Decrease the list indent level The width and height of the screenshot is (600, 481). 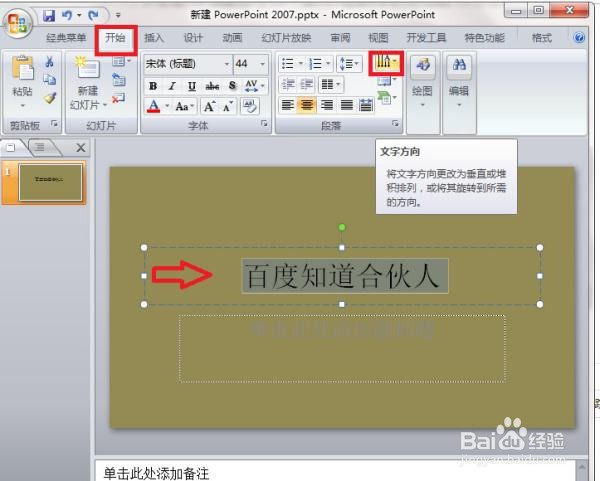(x=288, y=84)
